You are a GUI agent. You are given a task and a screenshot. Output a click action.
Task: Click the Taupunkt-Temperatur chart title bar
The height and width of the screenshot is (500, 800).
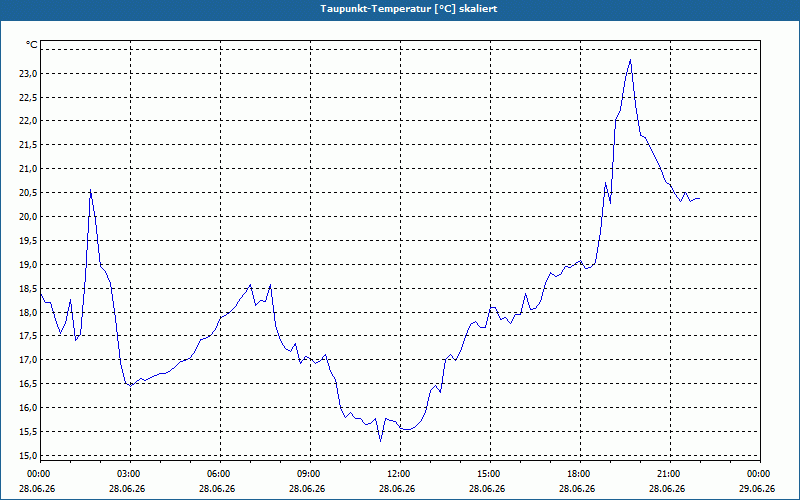pyautogui.click(x=400, y=9)
